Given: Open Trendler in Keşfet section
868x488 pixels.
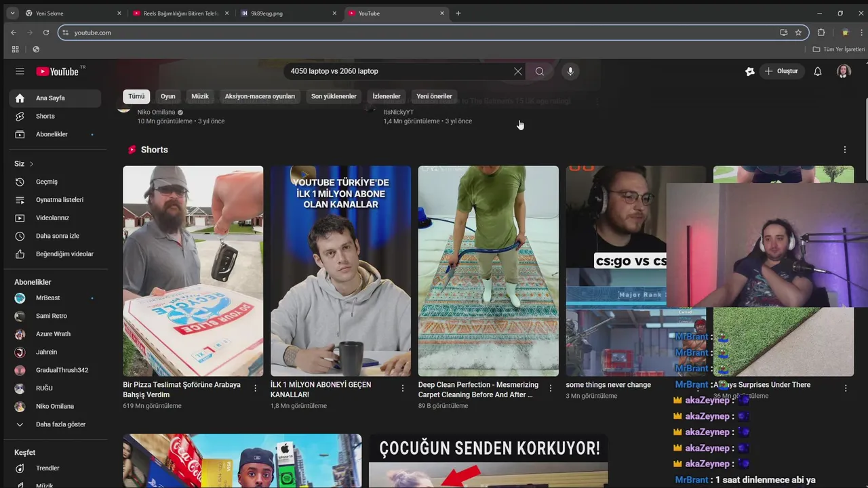Looking at the screenshot, I should pyautogui.click(x=54, y=468).
